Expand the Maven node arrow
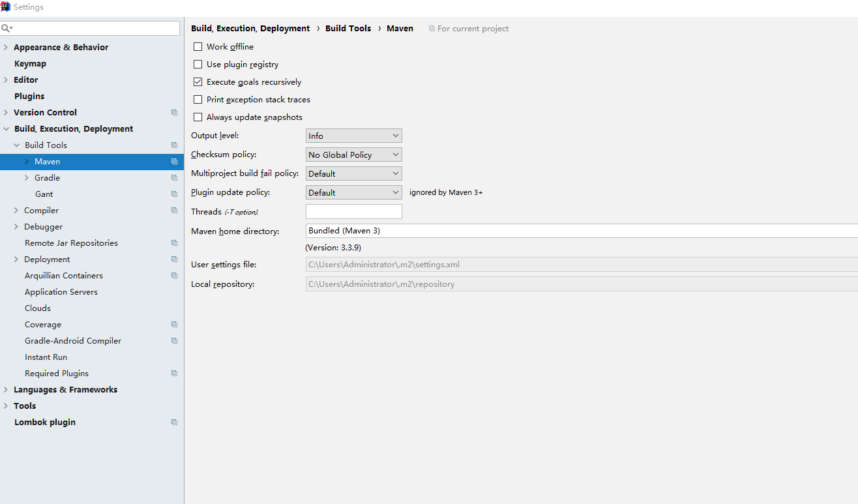 pos(27,162)
